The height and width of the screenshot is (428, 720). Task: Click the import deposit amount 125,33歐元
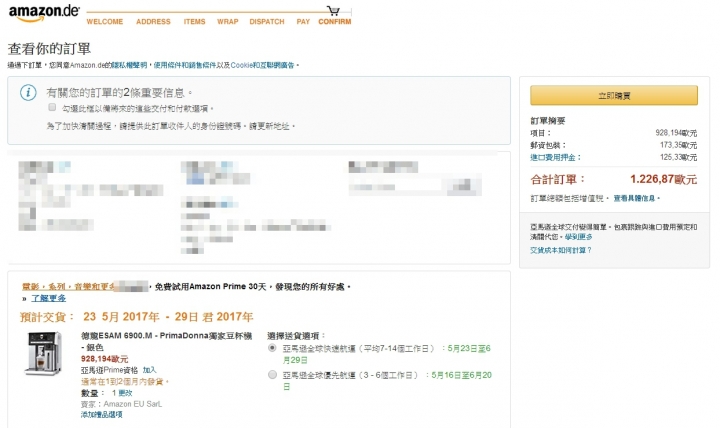pyautogui.click(x=678, y=157)
